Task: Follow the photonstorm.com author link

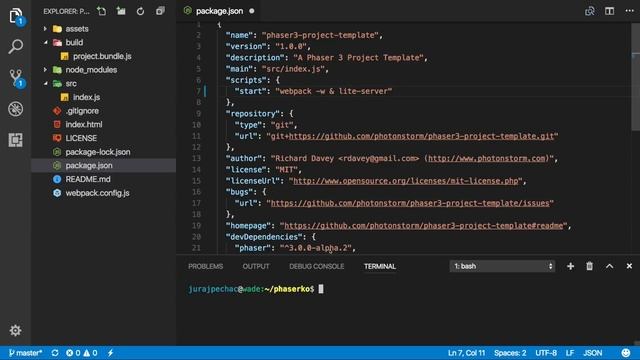Action: click(x=487, y=158)
